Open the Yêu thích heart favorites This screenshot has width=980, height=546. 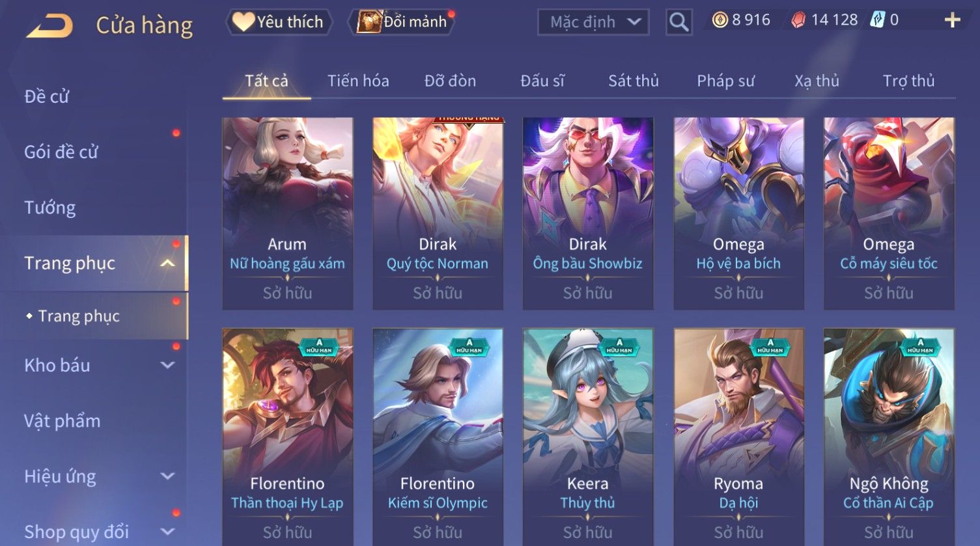(x=279, y=22)
